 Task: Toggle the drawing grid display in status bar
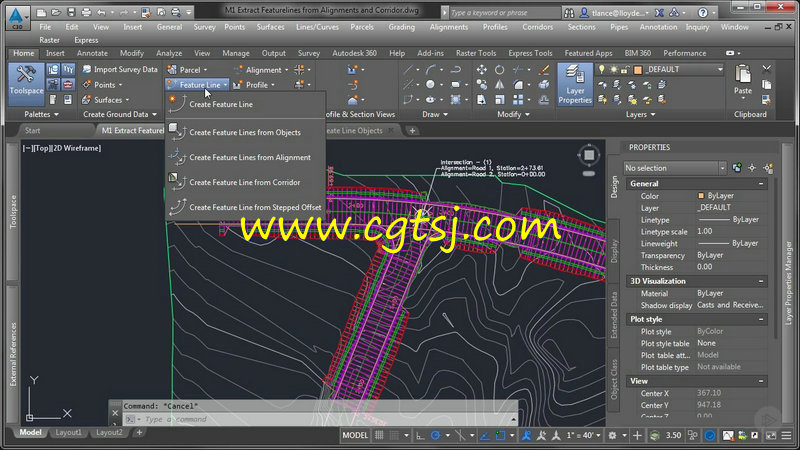[x=379, y=435]
